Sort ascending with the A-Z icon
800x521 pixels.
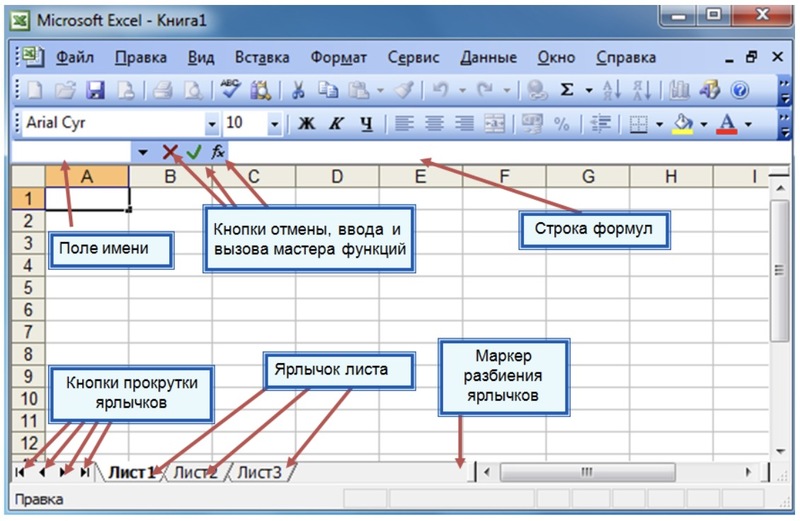click(612, 90)
